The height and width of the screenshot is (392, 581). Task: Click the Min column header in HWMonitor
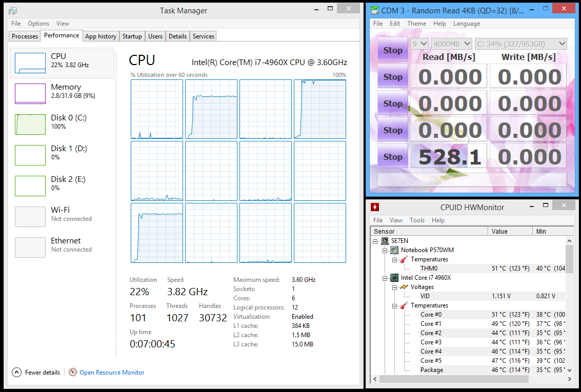point(553,231)
